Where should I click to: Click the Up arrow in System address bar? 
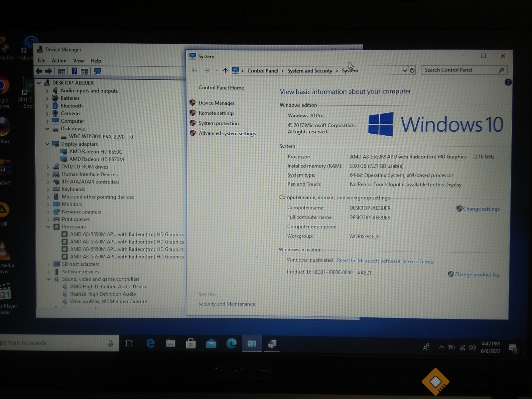pos(225,70)
